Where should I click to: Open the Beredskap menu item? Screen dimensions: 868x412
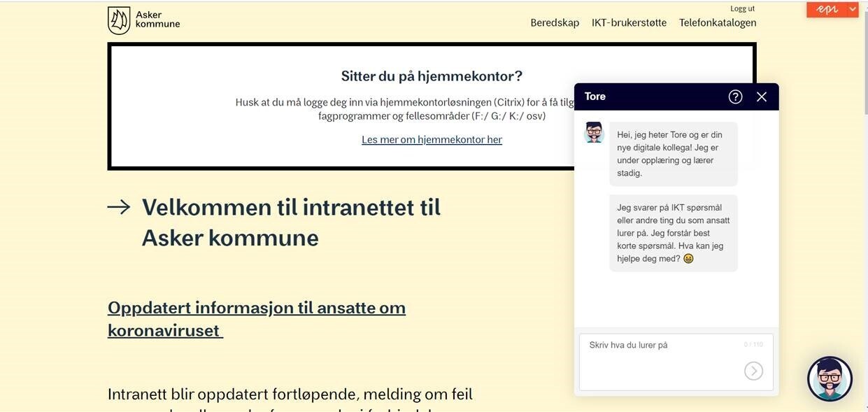555,22
